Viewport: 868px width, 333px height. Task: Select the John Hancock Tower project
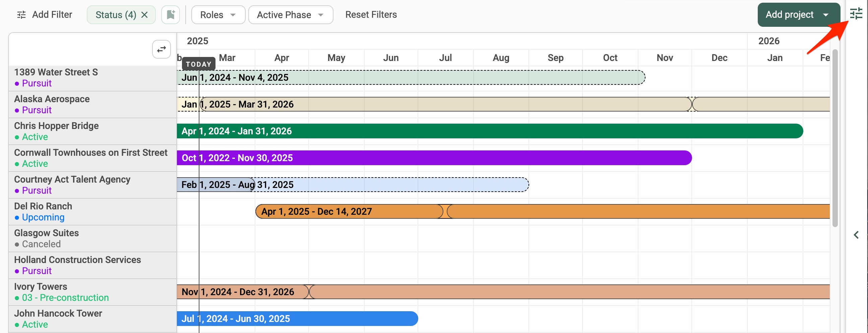coord(92,319)
